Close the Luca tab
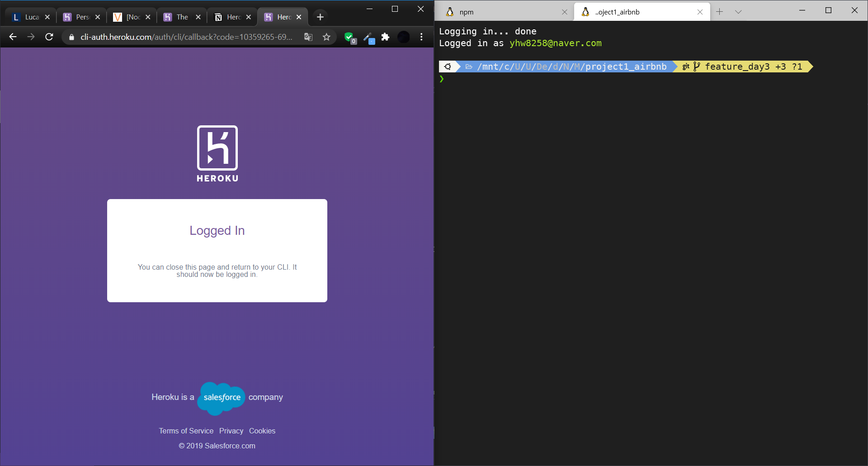Screen dimensions: 868x466 click(47, 17)
